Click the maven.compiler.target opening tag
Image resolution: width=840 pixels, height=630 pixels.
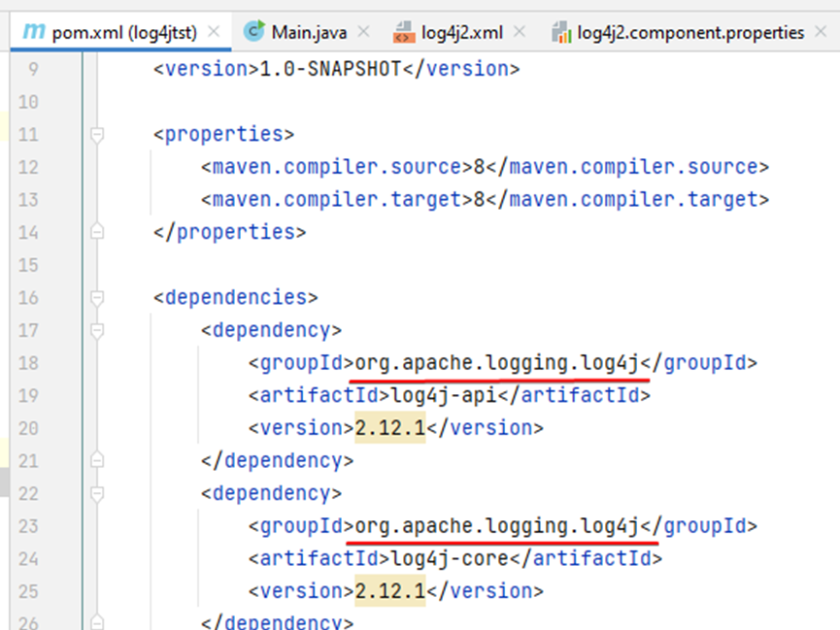337,200
